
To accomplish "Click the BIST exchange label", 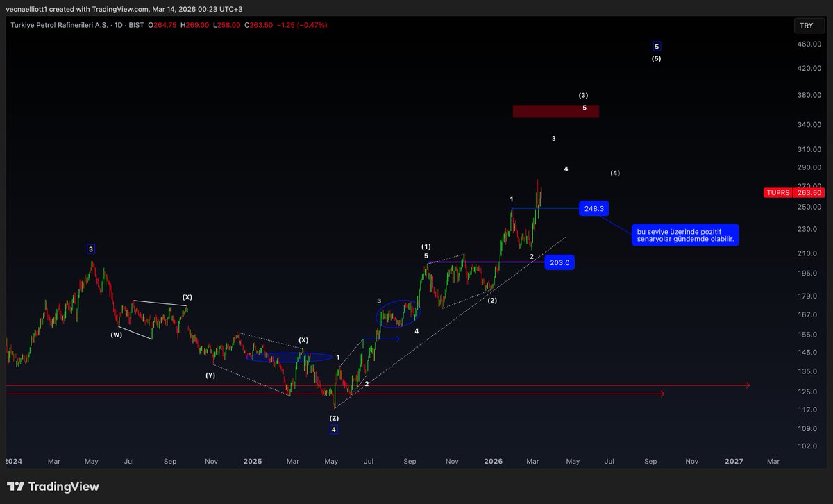I will coord(135,25).
